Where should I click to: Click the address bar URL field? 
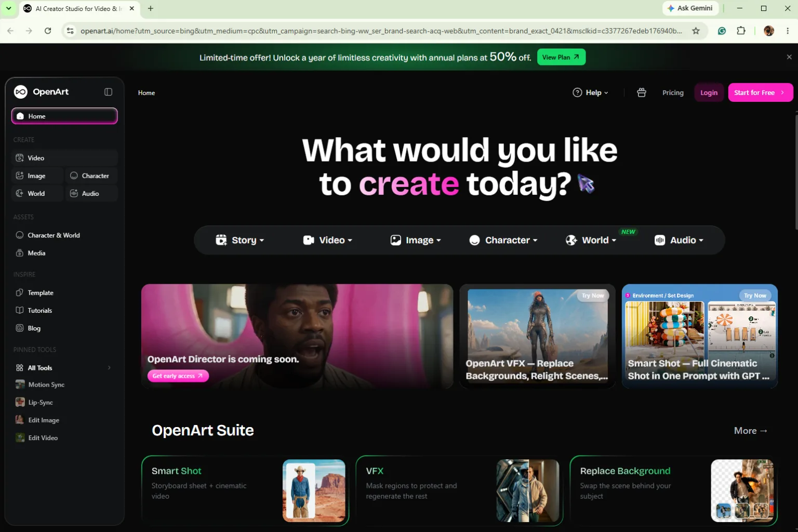click(x=381, y=31)
